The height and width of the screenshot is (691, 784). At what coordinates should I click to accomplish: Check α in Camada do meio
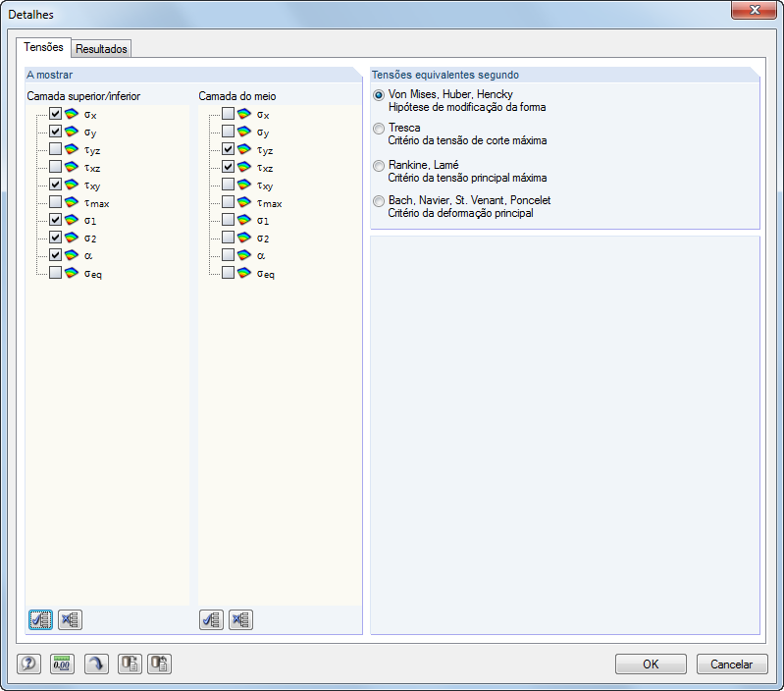tap(228, 255)
